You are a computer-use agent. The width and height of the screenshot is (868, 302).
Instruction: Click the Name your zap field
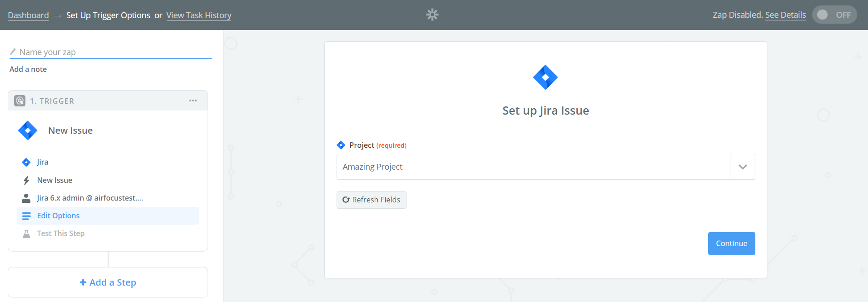[110, 52]
